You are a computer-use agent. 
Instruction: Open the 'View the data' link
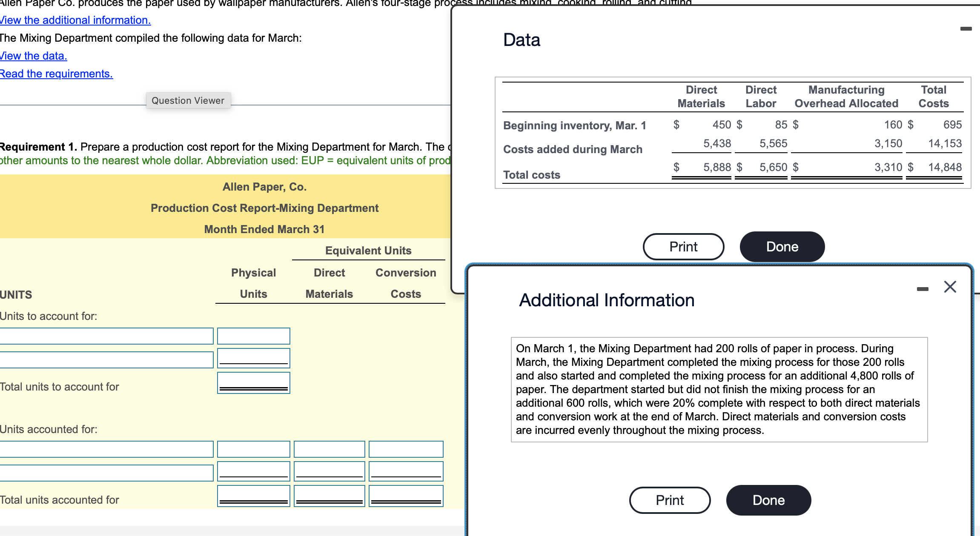point(33,56)
